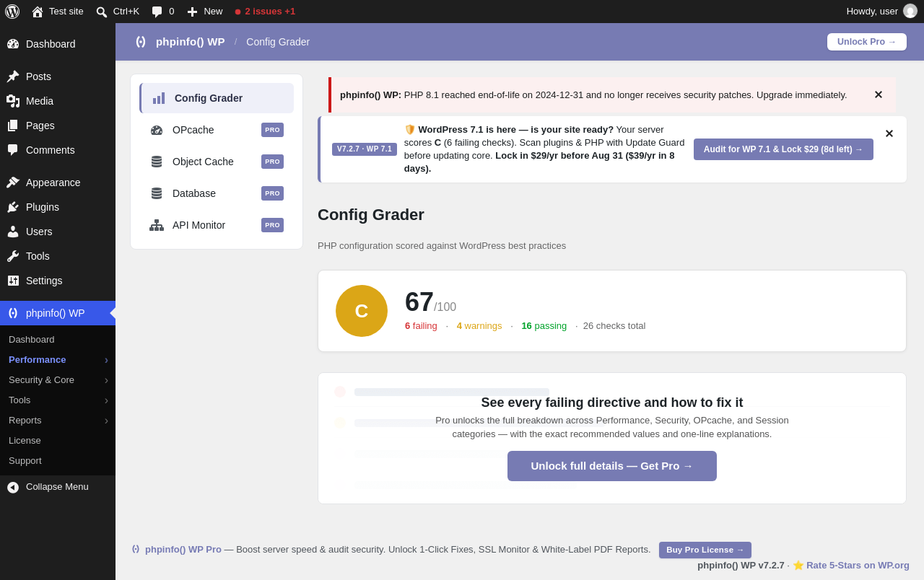Click the '16 passing' count text

(544, 326)
